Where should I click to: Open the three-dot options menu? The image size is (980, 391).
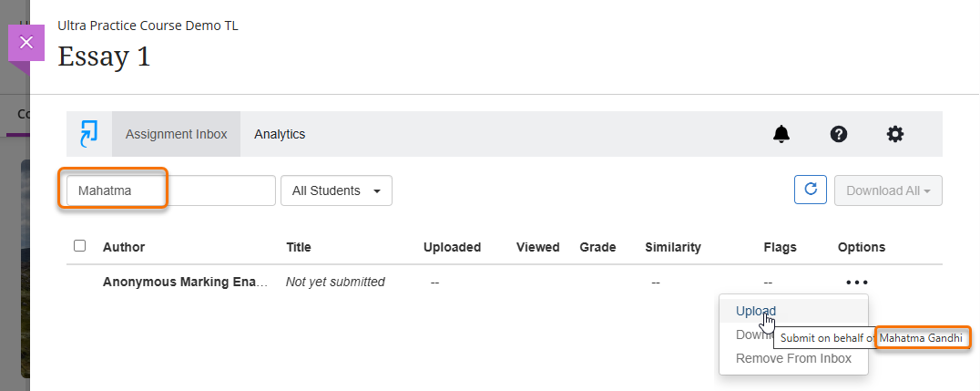coord(857,283)
